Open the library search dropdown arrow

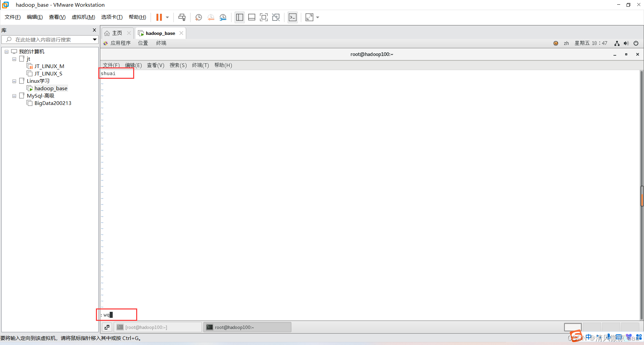pos(95,40)
